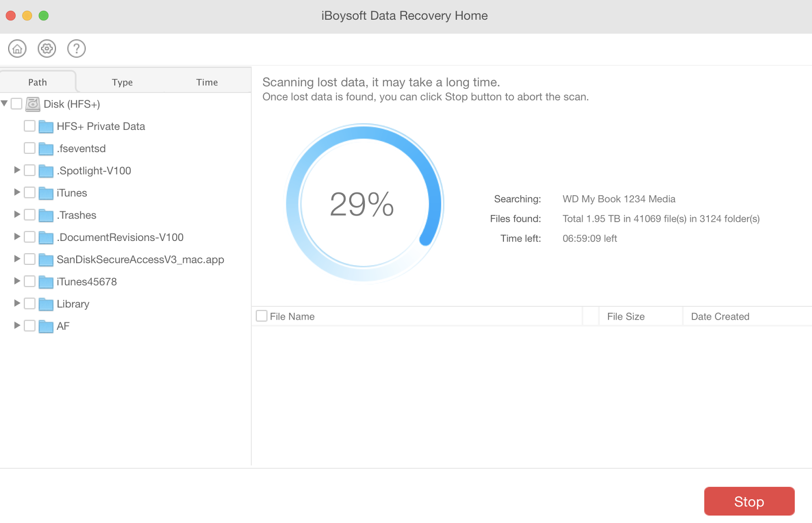Click the Disk (HFS+) drive icon
This screenshot has width=812, height=523.
point(33,104)
